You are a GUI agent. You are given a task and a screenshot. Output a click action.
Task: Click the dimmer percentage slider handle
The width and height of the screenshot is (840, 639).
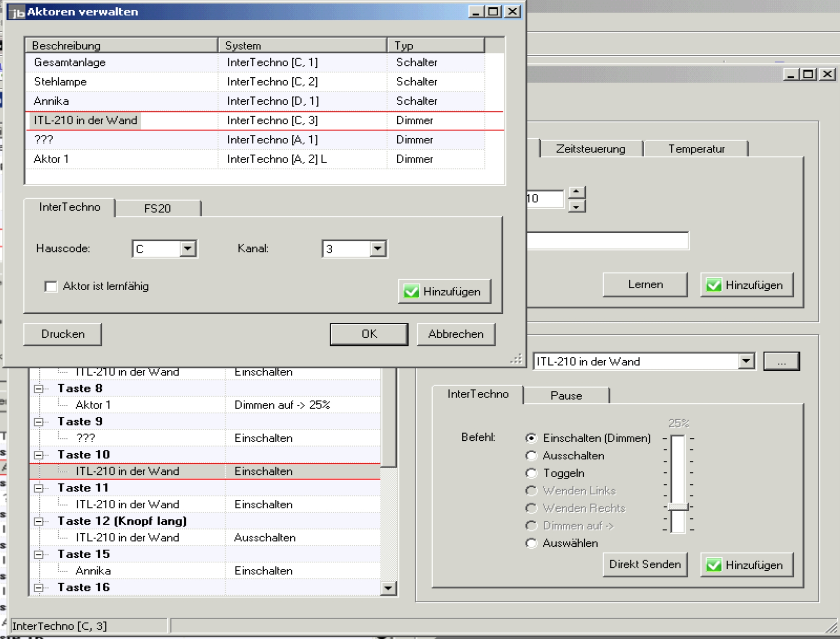pos(678,507)
